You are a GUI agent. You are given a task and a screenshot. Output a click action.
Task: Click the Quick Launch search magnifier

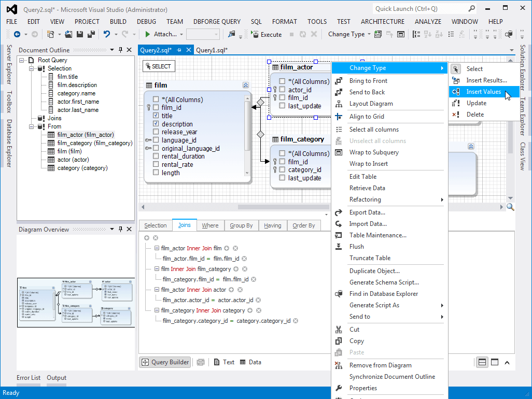point(472,9)
